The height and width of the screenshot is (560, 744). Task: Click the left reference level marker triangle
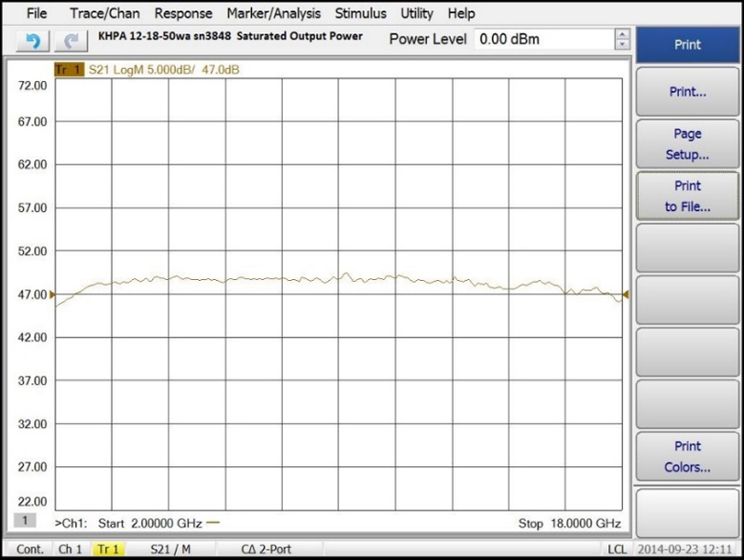pyautogui.click(x=52, y=294)
